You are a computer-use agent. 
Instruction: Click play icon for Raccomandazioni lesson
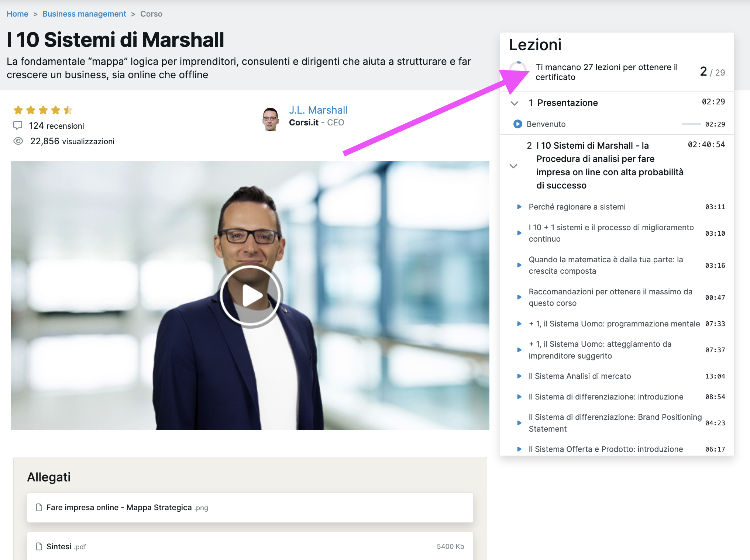519,297
